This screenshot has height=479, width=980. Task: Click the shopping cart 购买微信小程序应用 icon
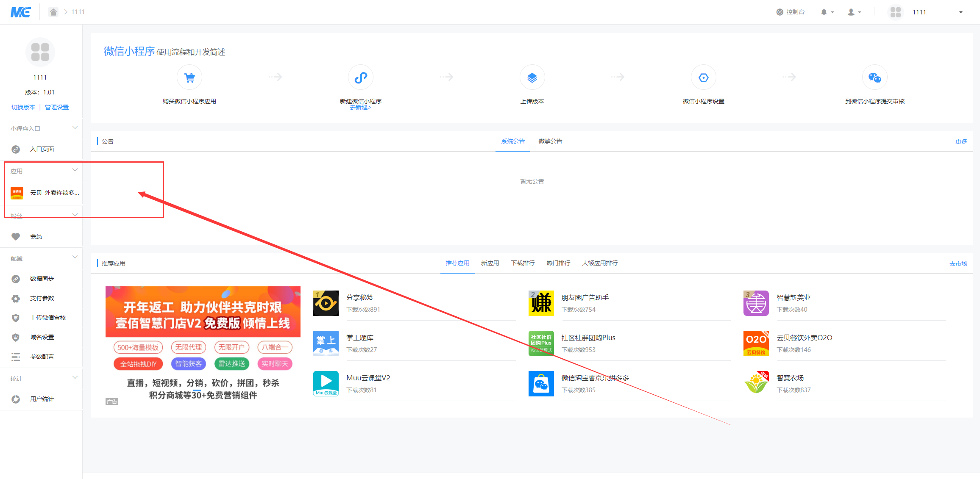[189, 78]
